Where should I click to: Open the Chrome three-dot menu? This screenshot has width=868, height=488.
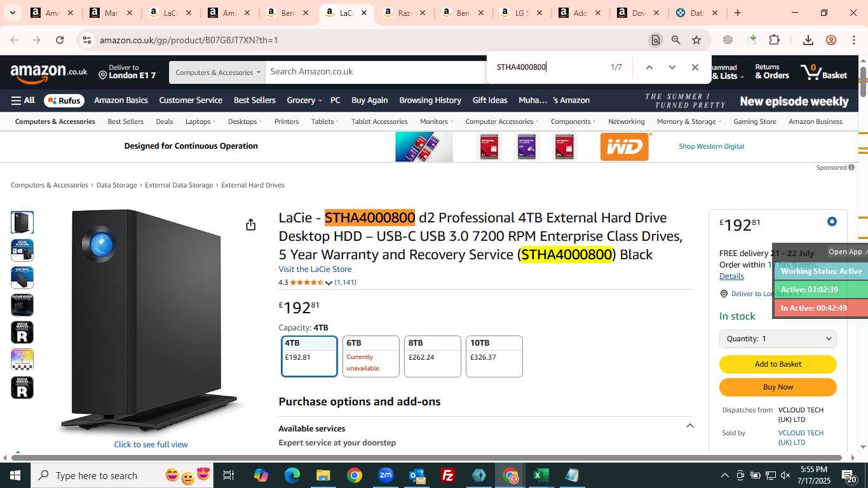[x=854, y=40]
